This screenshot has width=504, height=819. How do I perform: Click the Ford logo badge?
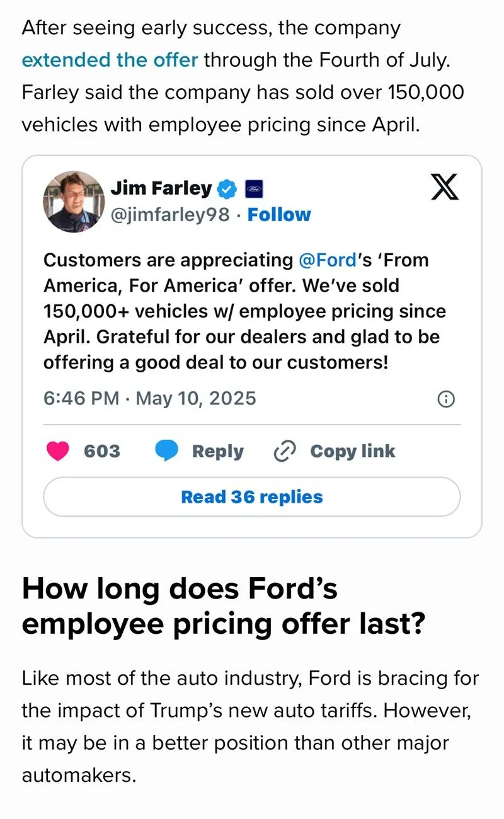[253, 188]
